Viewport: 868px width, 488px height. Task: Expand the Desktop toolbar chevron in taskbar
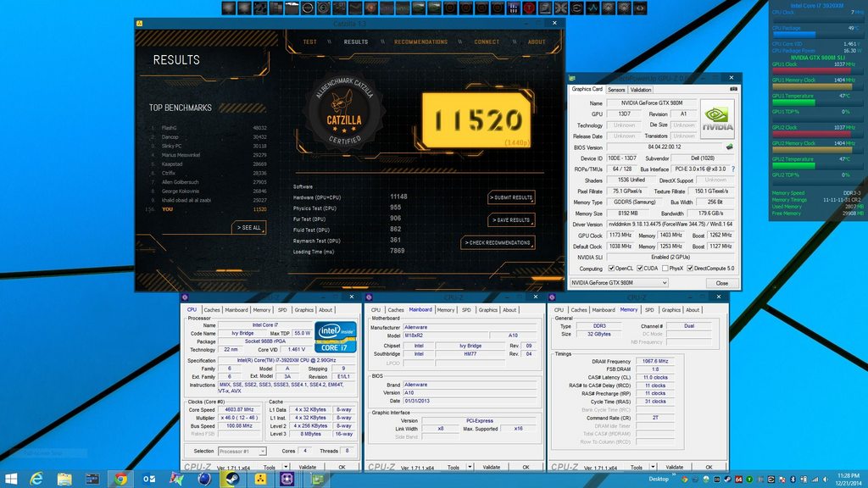click(674, 475)
